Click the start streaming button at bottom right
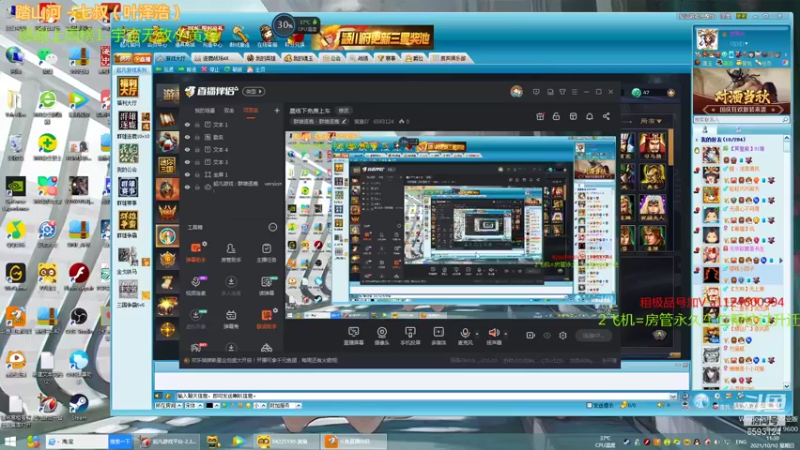The width and height of the screenshot is (800, 450). [593, 335]
